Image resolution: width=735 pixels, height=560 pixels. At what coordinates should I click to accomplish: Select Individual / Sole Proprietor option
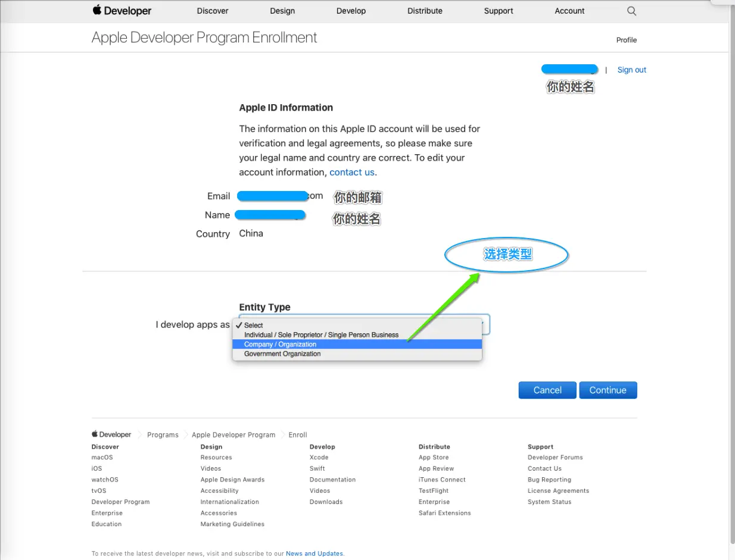click(x=357, y=334)
